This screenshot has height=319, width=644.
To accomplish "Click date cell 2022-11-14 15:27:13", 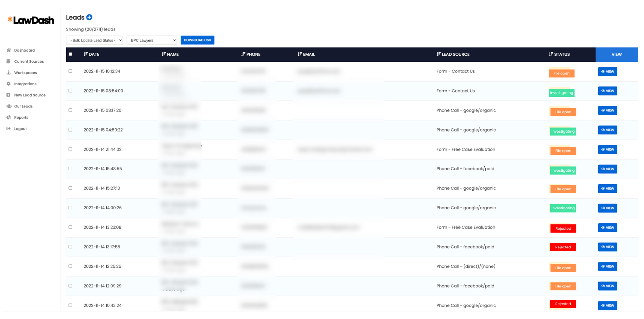I will click(x=102, y=188).
